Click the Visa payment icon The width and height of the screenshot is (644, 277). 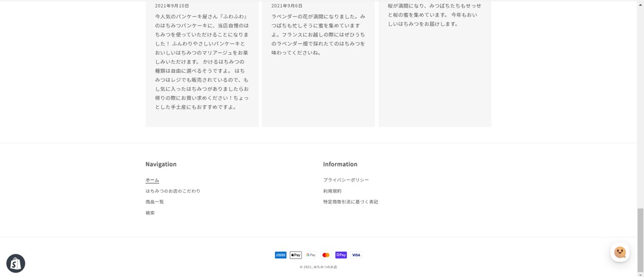click(356, 255)
